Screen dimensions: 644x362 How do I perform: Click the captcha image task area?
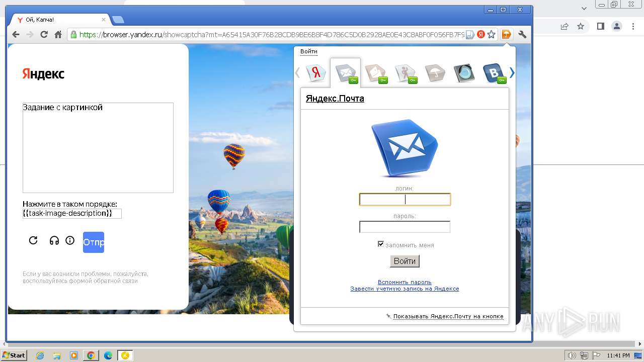coord(98,148)
